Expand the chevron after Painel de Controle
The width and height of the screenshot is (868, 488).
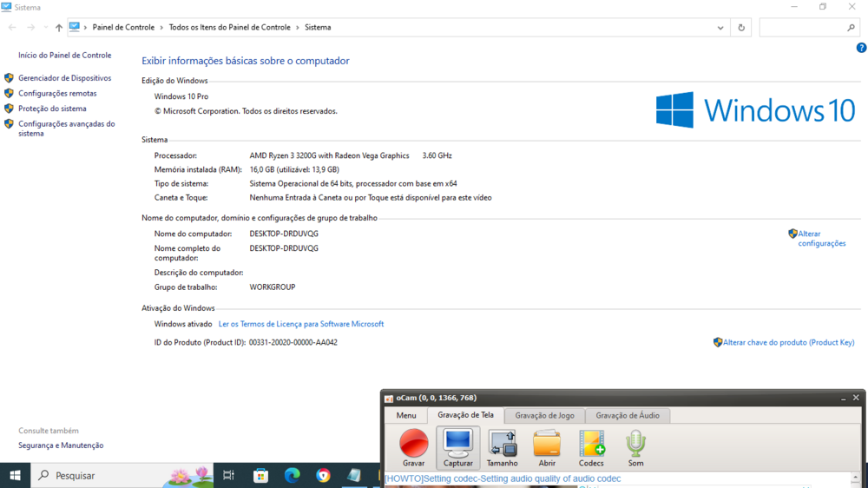(161, 28)
